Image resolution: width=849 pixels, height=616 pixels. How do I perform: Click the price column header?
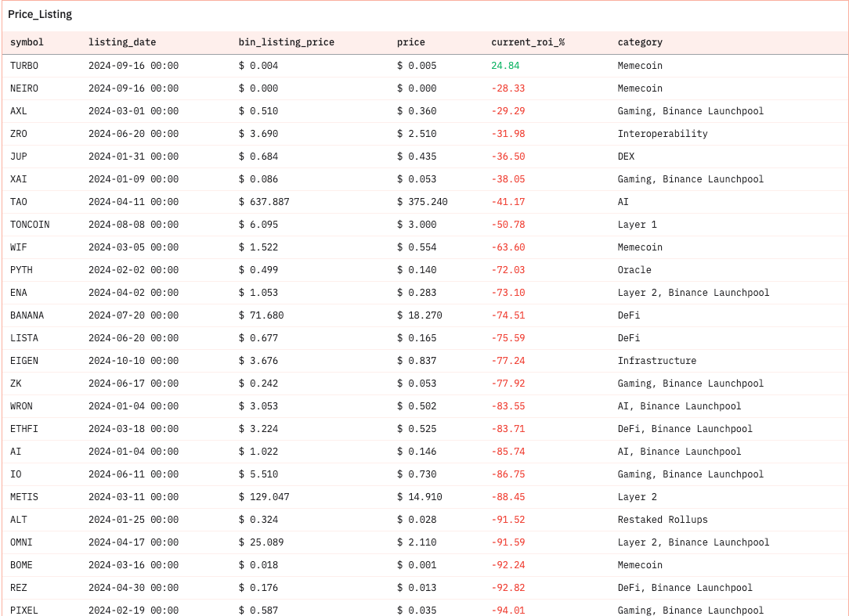[411, 42]
